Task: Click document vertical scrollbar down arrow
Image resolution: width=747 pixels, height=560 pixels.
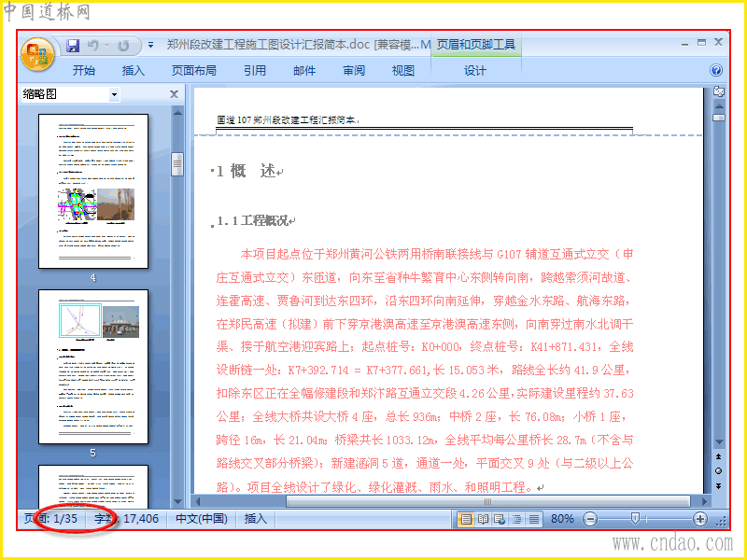Action: [x=719, y=442]
